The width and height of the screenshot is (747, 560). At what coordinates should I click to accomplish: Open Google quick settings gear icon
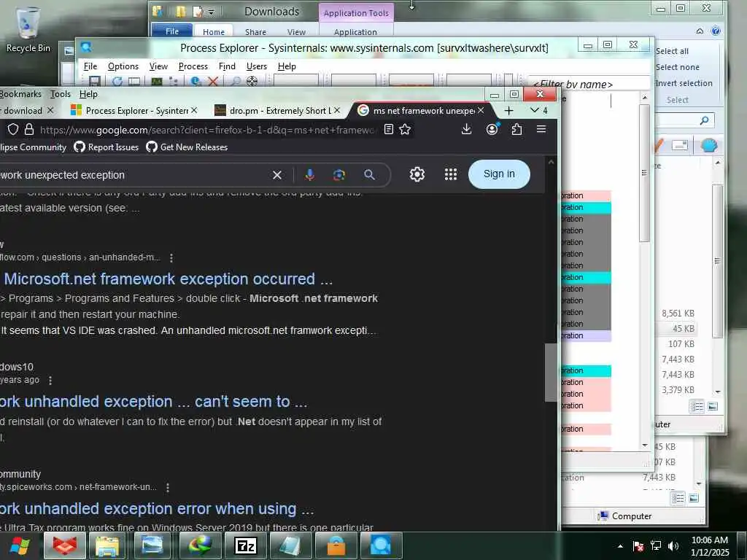pyautogui.click(x=417, y=174)
